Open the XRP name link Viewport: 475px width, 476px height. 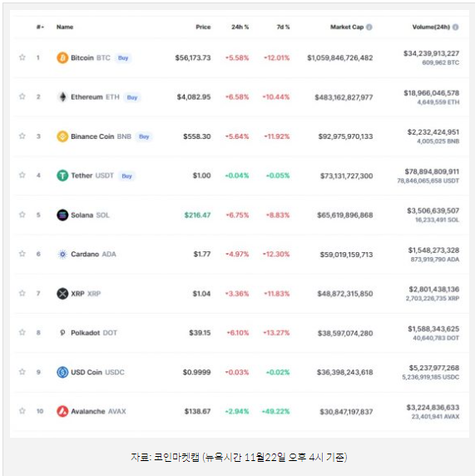click(86, 294)
